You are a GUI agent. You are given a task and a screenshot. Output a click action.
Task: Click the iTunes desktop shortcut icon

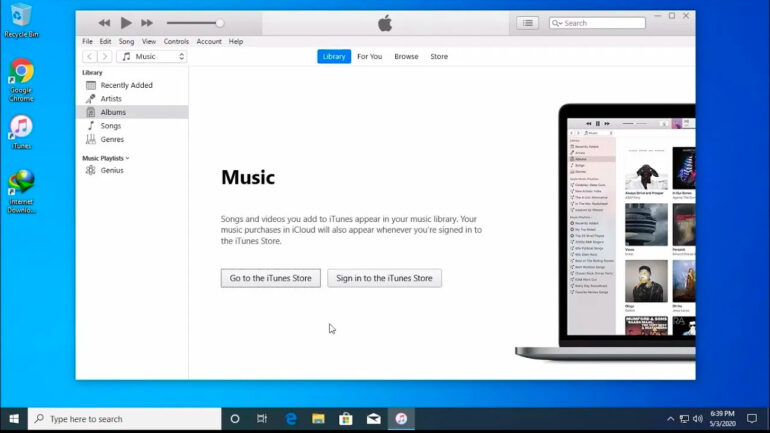[x=21, y=128]
